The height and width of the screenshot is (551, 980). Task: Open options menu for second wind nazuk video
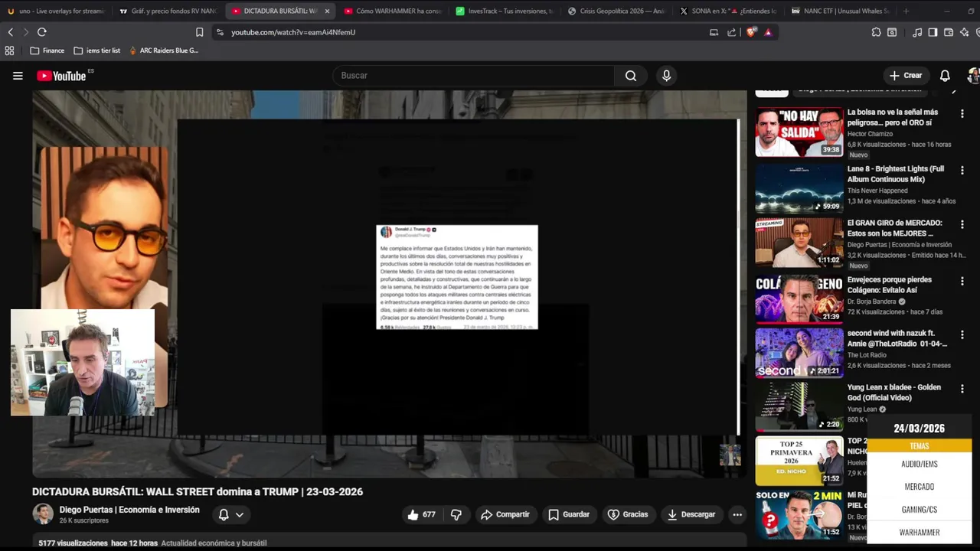[x=962, y=335]
